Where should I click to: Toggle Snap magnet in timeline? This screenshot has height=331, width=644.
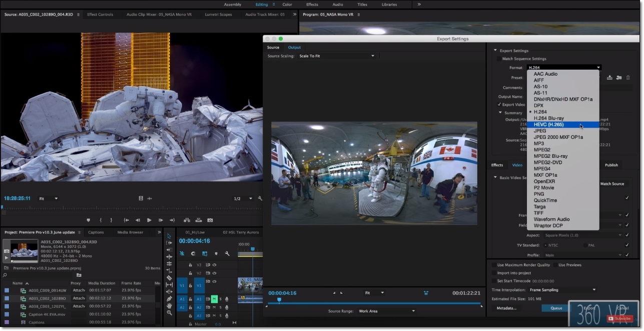tap(193, 254)
